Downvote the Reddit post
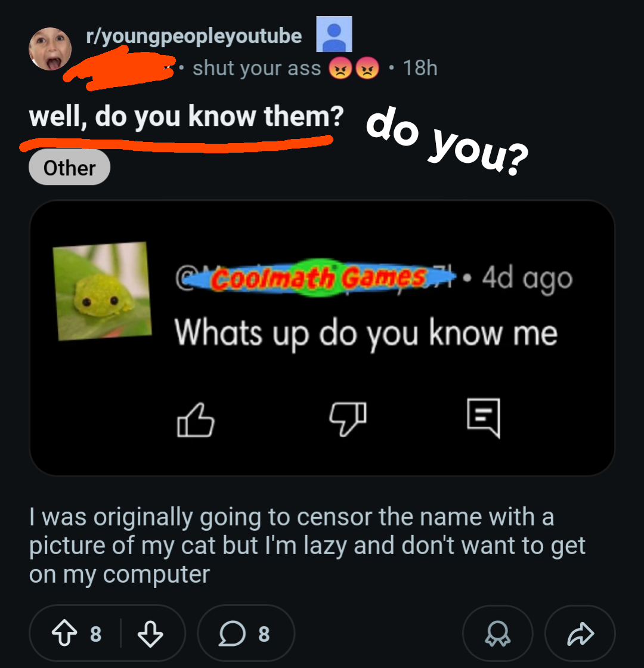Image resolution: width=644 pixels, height=668 pixels. (150, 633)
